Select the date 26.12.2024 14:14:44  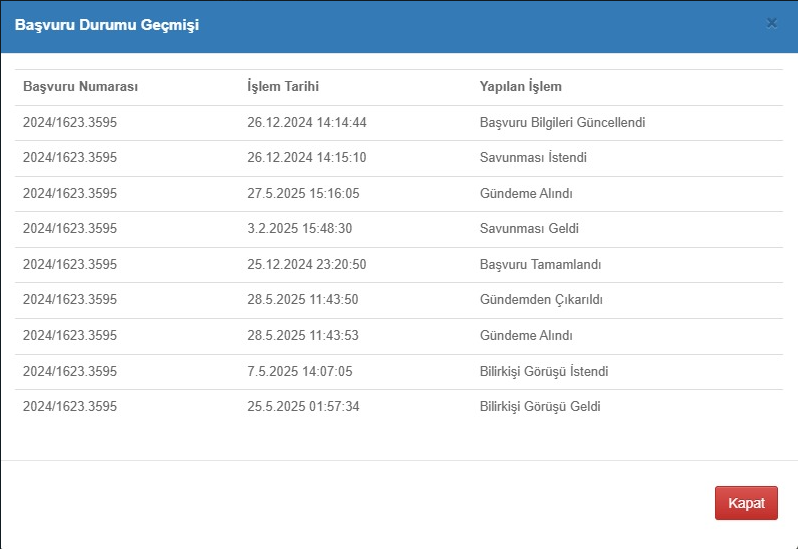click(307, 123)
